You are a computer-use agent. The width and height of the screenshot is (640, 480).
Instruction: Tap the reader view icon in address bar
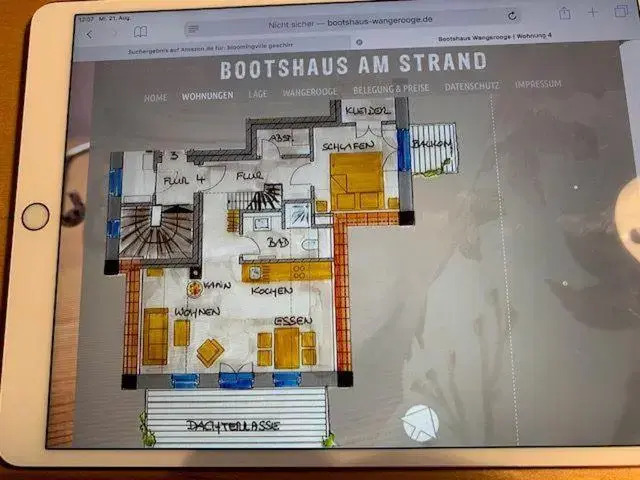(193, 29)
